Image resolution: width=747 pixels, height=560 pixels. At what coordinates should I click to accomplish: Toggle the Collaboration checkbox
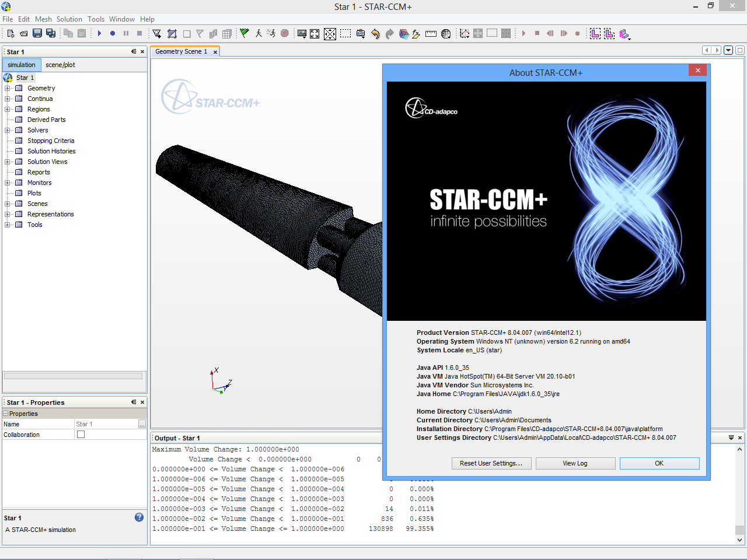pos(81,434)
